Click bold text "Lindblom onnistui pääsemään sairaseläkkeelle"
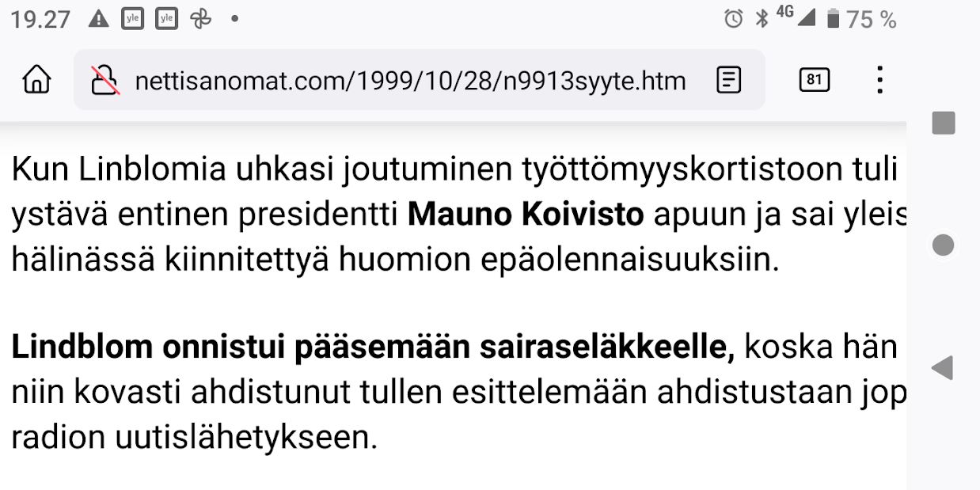This screenshot has height=490, width=980. coord(373,348)
